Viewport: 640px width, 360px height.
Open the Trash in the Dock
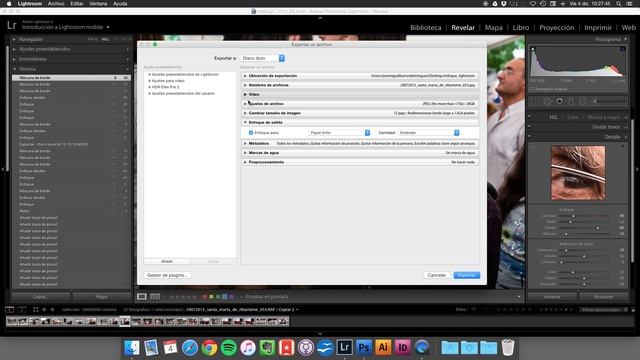[x=508, y=347]
